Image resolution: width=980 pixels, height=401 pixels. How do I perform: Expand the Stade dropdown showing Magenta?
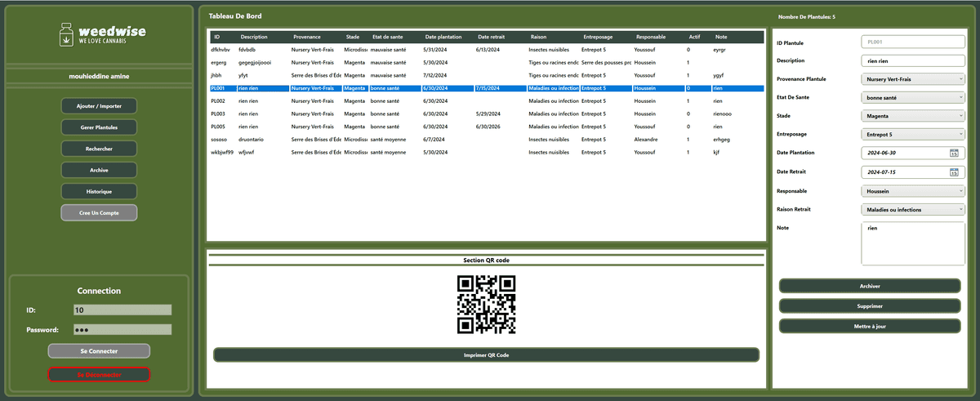(x=913, y=116)
